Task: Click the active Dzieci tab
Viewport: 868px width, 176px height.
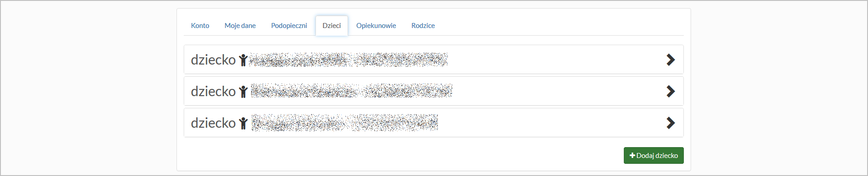Action: click(332, 26)
